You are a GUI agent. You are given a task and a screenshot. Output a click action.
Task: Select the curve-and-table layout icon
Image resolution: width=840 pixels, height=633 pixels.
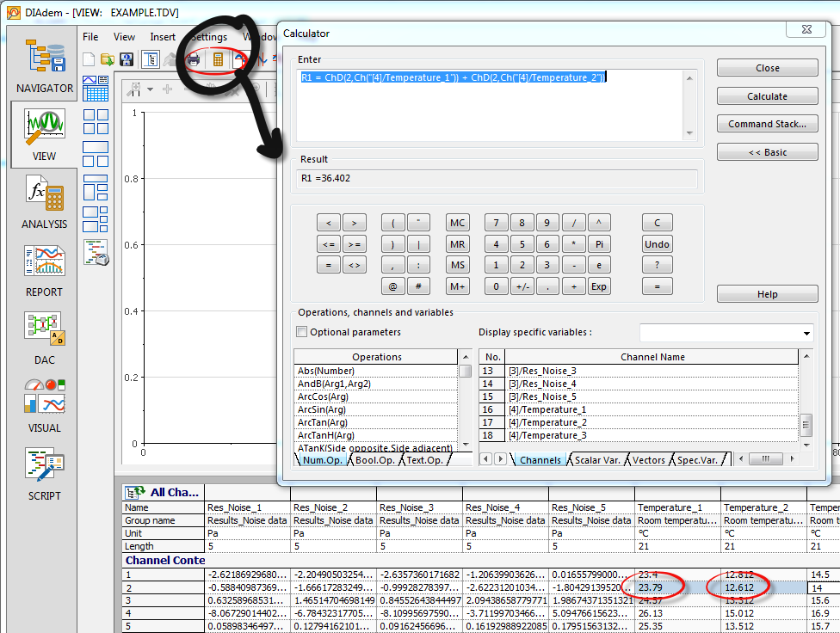[96, 89]
